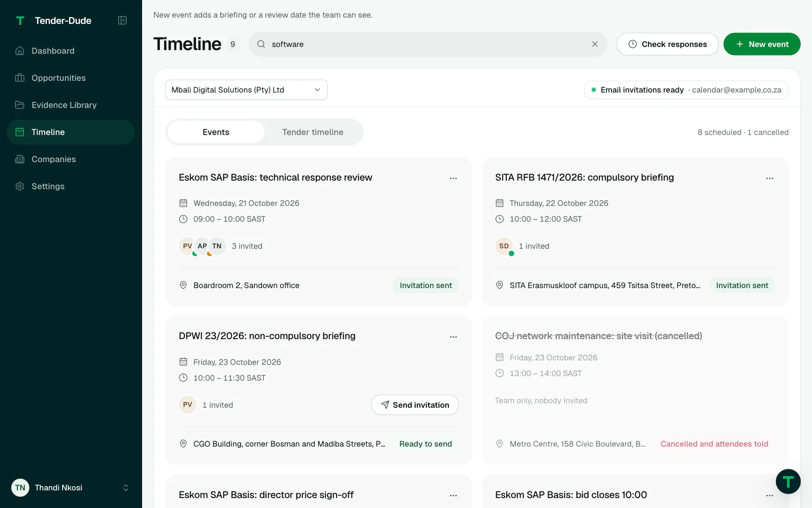Click Ready to send status label
Screen dimensions: 812x508
tap(425, 443)
